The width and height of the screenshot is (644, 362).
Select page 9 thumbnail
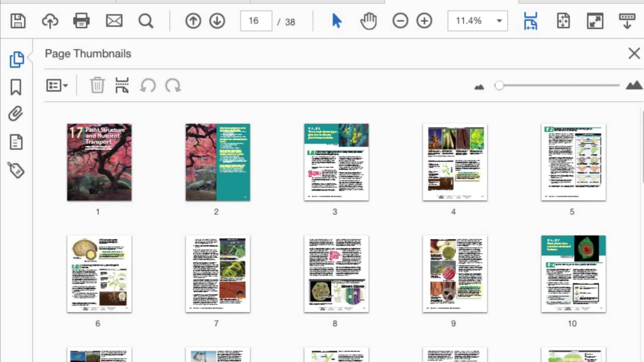point(455,274)
